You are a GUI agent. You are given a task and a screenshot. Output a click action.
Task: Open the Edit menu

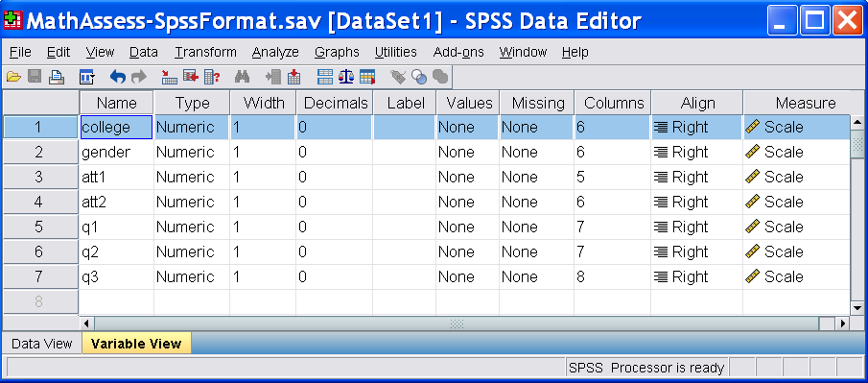pos(59,52)
